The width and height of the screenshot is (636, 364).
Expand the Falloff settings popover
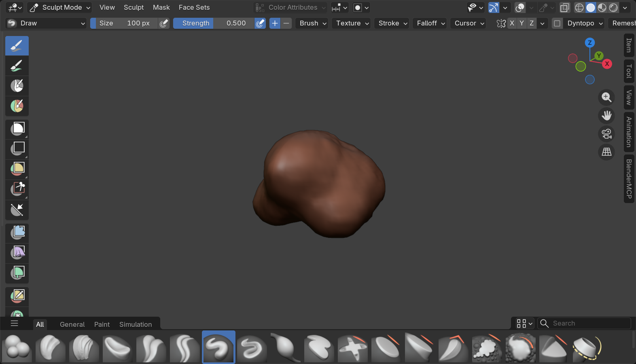(x=431, y=23)
